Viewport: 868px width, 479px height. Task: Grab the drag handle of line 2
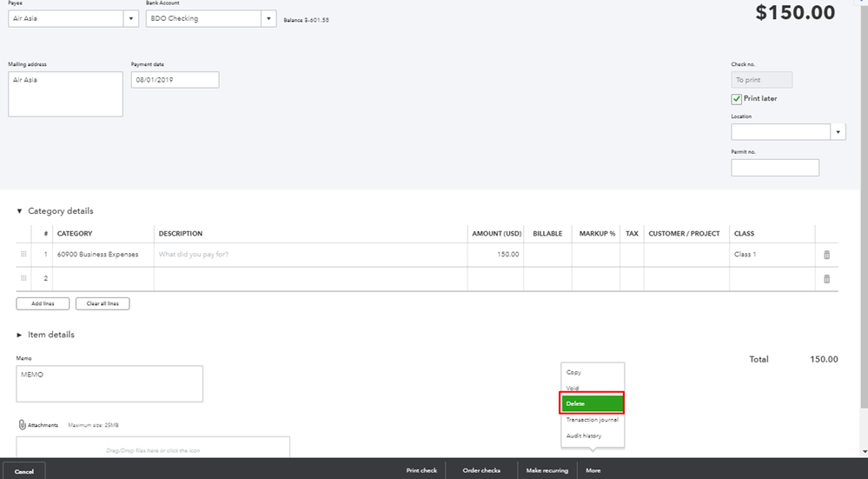click(23, 278)
